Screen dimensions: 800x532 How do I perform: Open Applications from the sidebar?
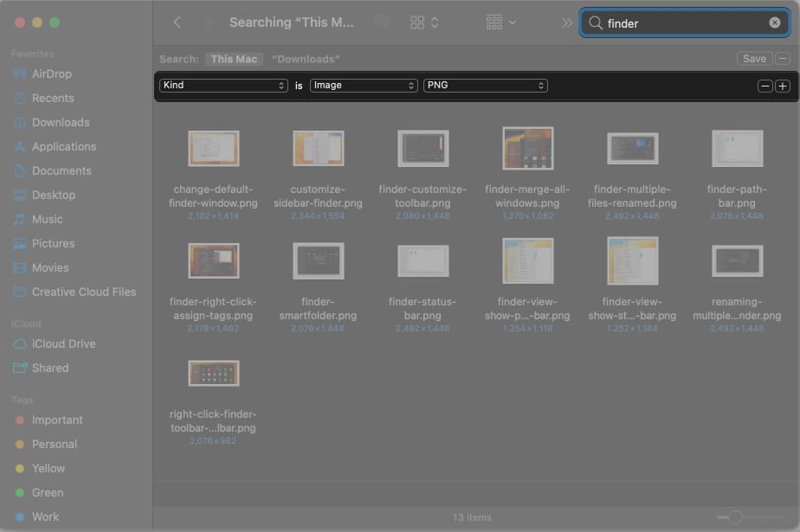coord(63,146)
